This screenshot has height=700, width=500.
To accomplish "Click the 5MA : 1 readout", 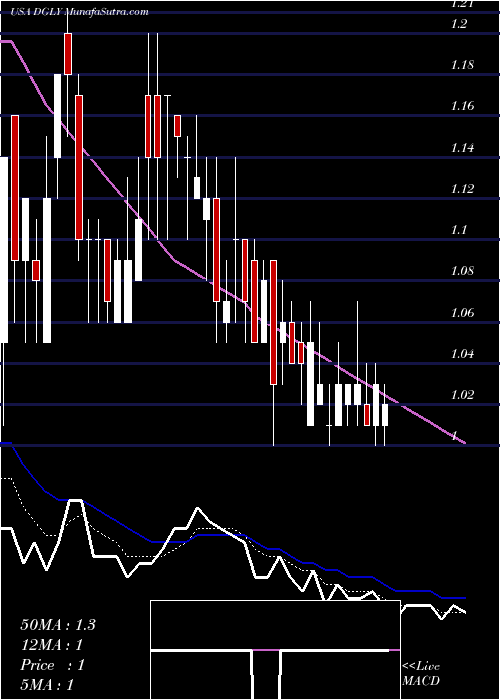I will [x=46, y=685].
